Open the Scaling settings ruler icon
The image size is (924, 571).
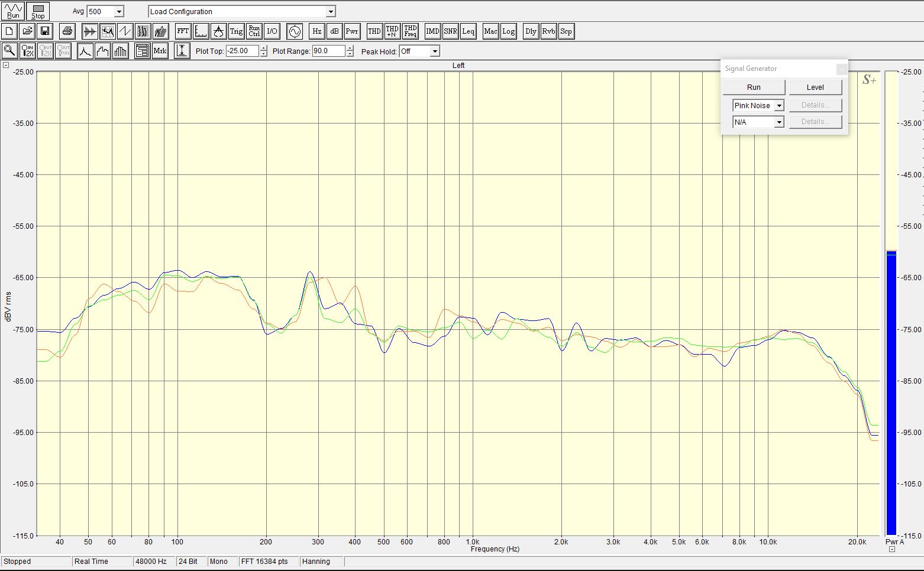coord(201,31)
